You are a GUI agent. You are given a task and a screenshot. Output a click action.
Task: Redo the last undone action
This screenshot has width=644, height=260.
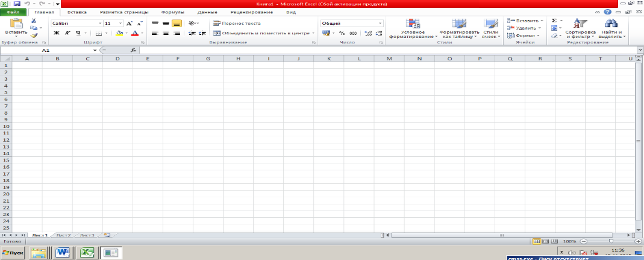pyautogui.click(x=42, y=3)
